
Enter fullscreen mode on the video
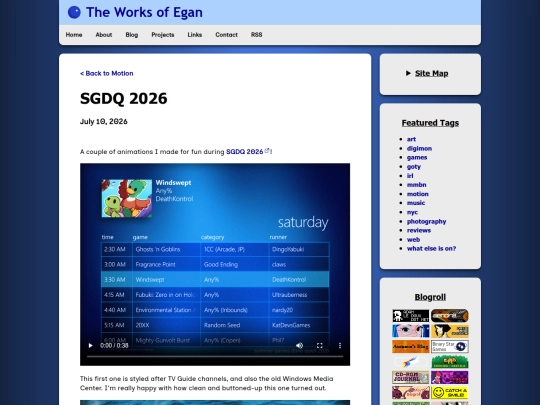tap(320, 345)
